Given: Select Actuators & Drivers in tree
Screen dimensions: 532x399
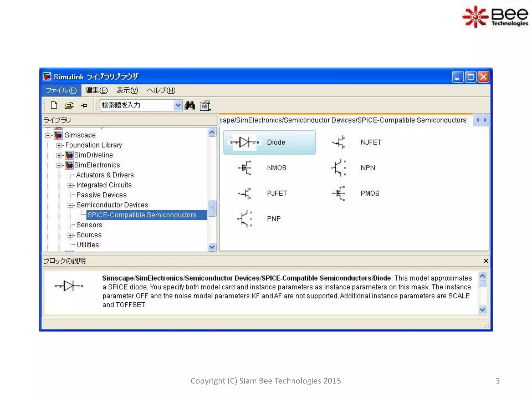Looking at the screenshot, I should click(x=105, y=175).
